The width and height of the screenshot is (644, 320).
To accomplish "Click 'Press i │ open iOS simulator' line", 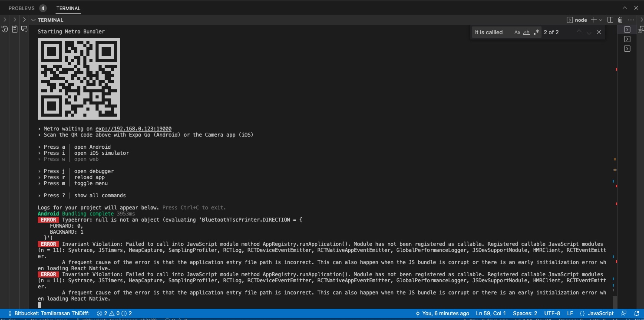I will (x=83, y=153).
